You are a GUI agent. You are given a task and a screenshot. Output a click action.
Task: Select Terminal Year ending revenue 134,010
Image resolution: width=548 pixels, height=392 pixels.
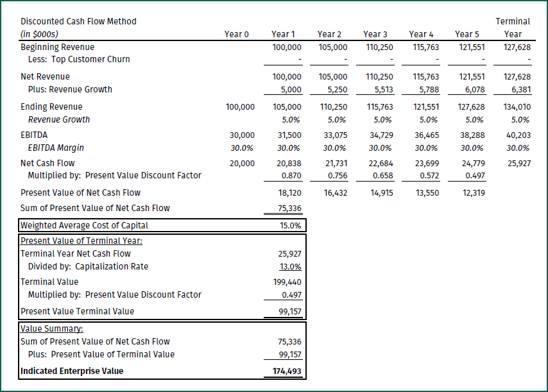[x=517, y=107]
